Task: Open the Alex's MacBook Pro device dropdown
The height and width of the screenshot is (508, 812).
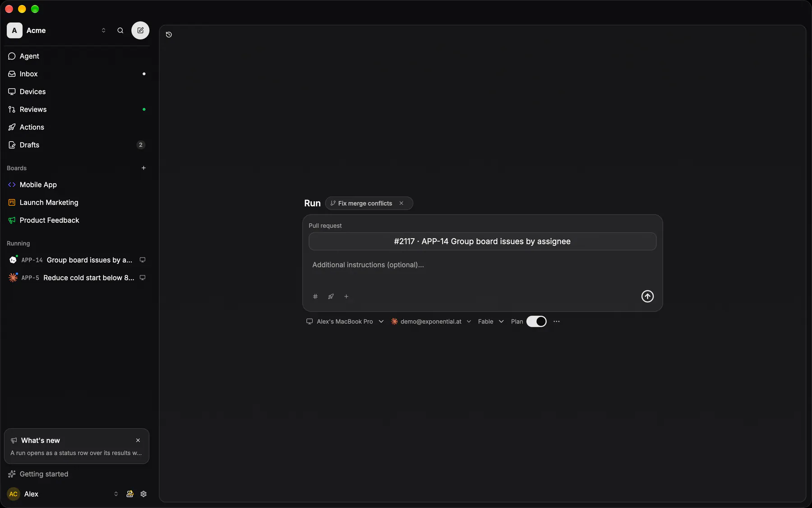Action: [x=345, y=322]
